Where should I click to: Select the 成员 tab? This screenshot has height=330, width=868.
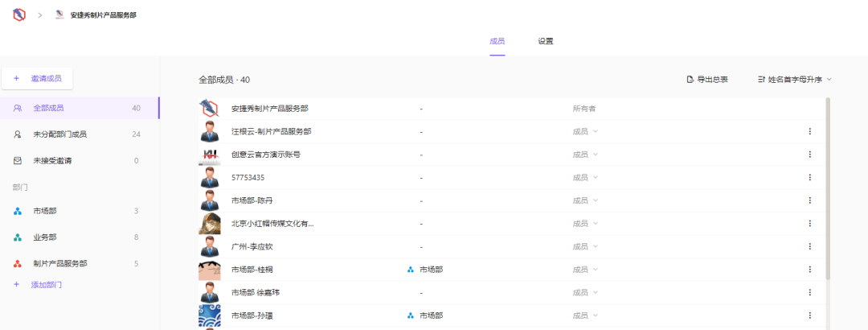click(497, 41)
